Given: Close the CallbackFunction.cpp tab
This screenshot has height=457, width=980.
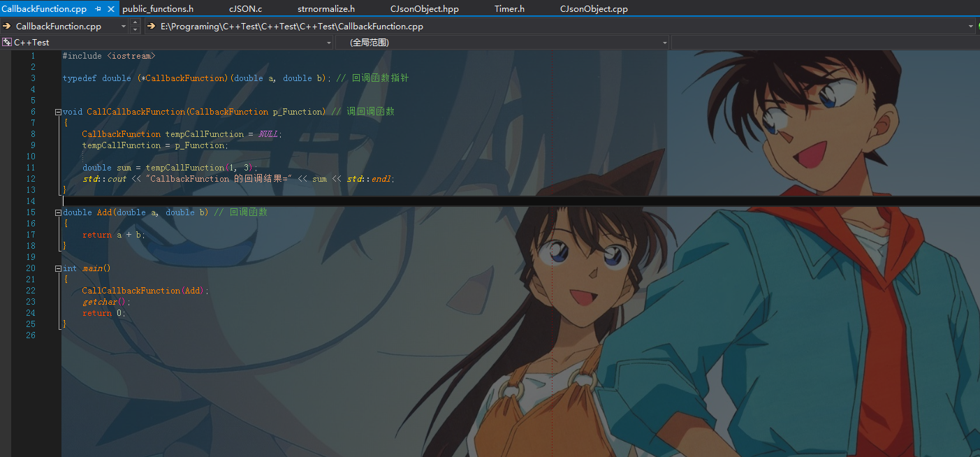Looking at the screenshot, I should pyautogui.click(x=111, y=9).
